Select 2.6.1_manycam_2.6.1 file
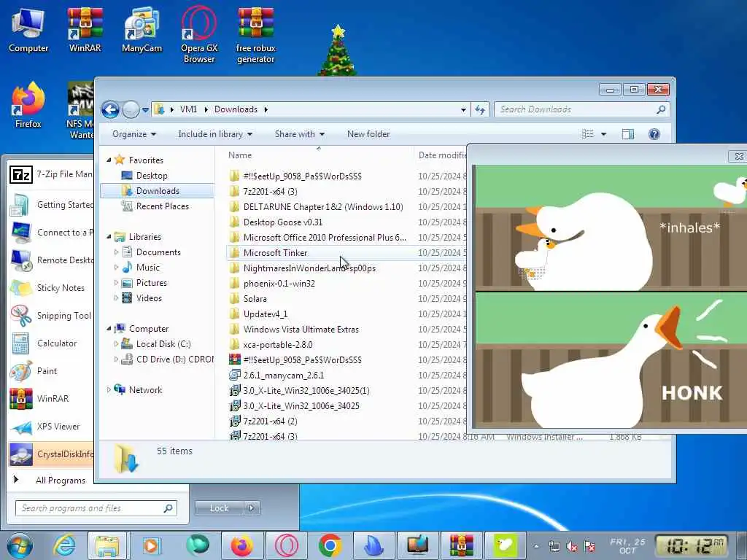This screenshot has width=747, height=560. tap(284, 376)
